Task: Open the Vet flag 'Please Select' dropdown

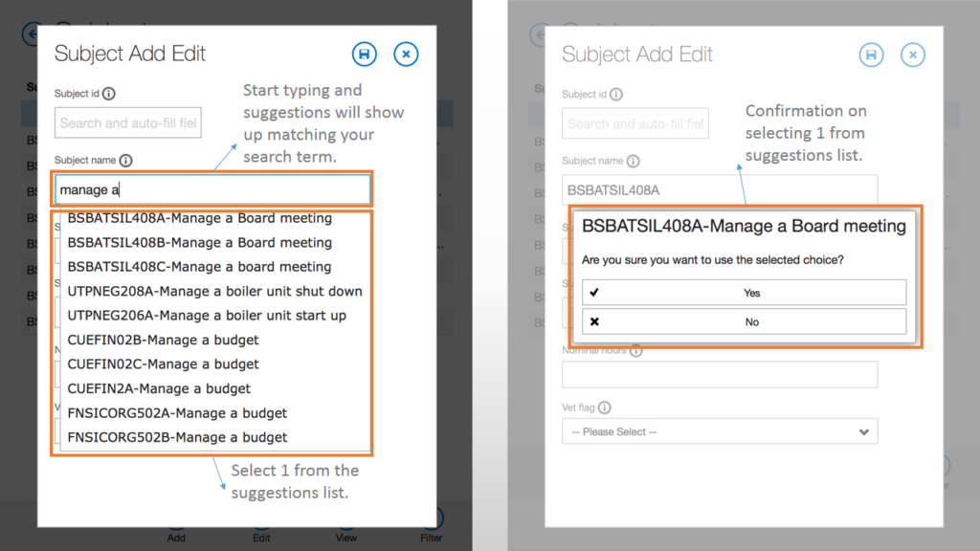Action: (719, 432)
